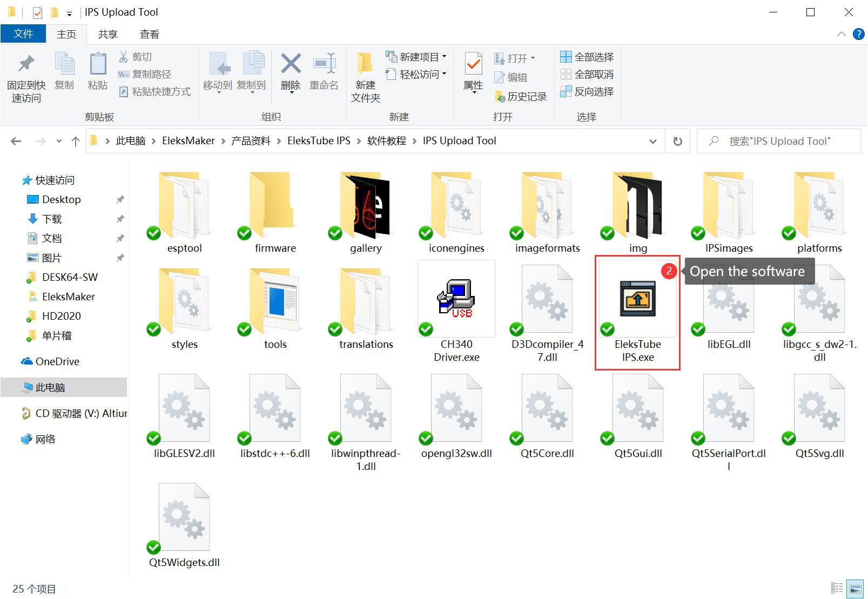Click the refresh button beside address bar
The width and height of the screenshot is (868, 599).
pos(677,141)
